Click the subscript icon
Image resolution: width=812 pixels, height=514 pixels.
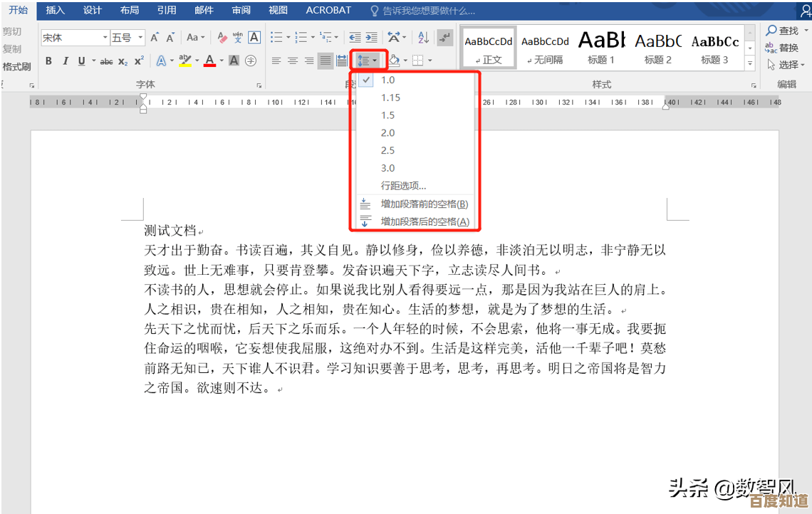click(x=123, y=61)
